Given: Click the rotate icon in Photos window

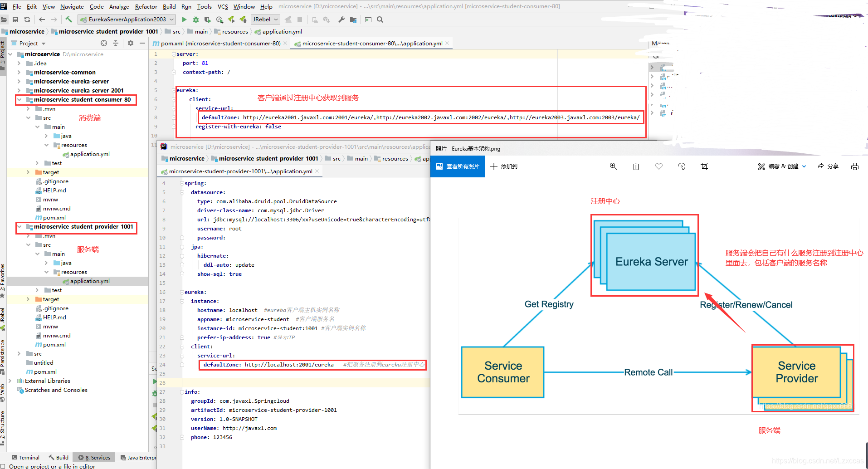Looking at the screenshot, I should pos(682,166).
